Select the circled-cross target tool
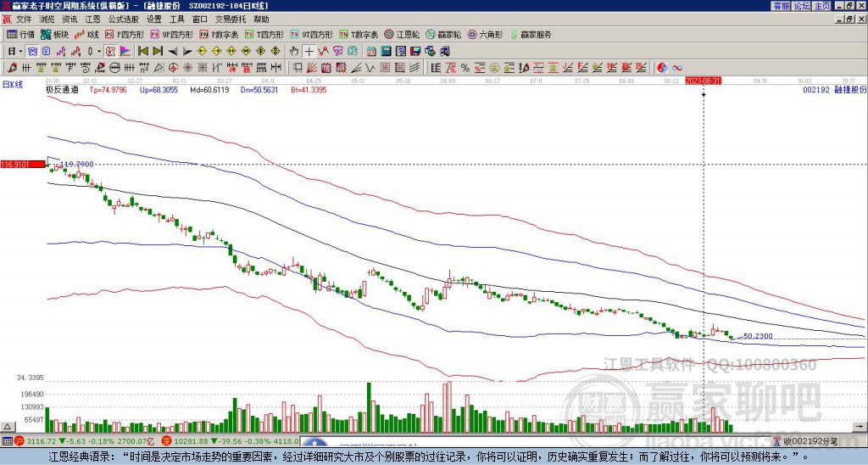Screen dimensions: 868x465 [x=173, y=68]
